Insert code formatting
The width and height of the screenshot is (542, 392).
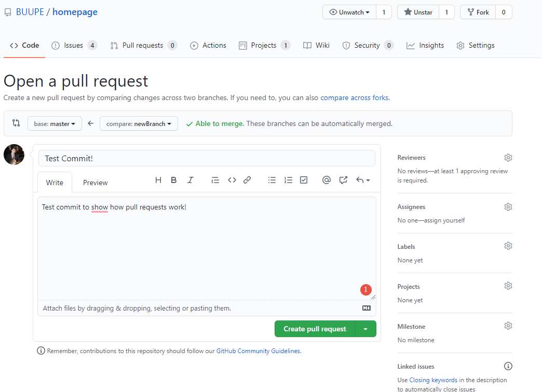232,180
